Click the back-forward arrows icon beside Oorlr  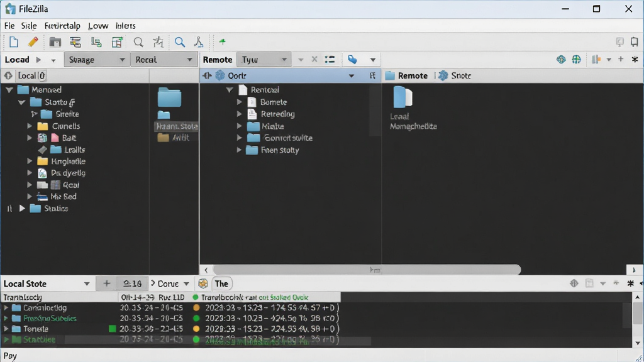click(206, 75)
